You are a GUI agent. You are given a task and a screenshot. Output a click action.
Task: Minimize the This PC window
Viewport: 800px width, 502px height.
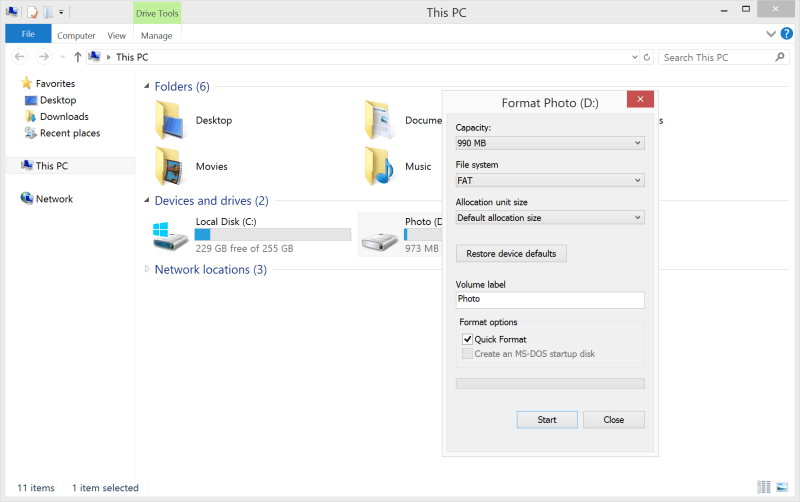(x=724, y=10)
